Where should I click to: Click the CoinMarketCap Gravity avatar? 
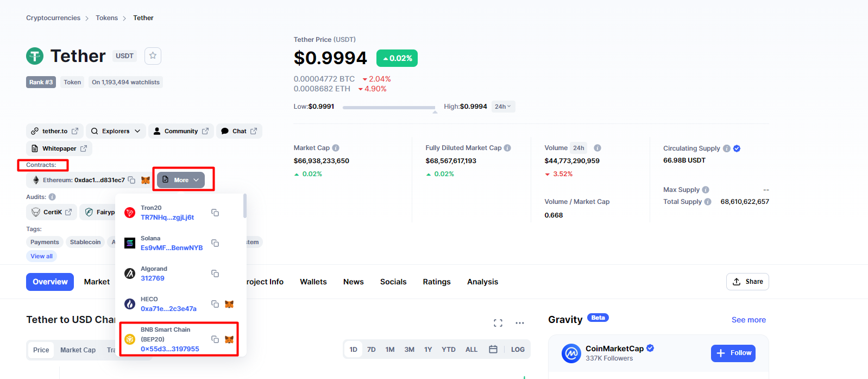point(571,353)
